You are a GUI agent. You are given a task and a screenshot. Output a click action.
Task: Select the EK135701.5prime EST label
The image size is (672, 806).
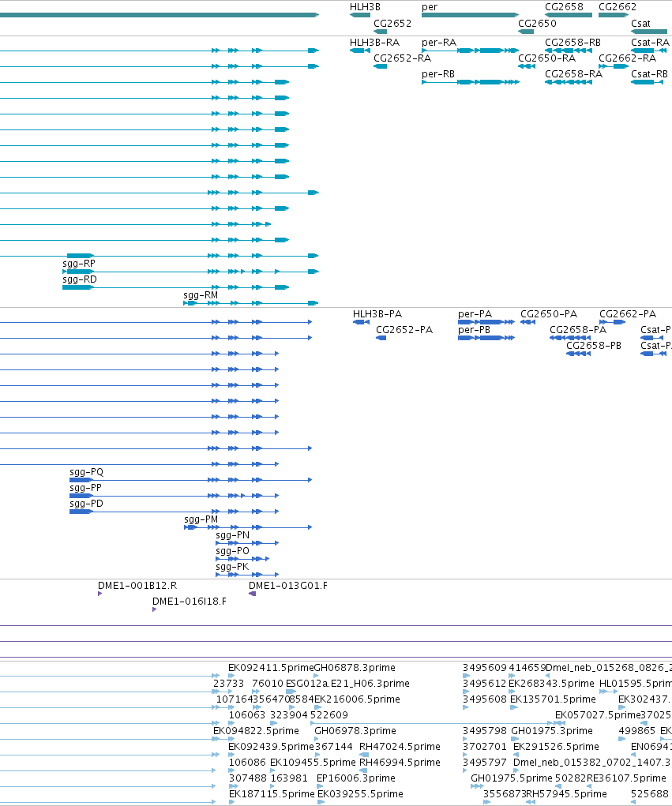tap(553, 700)
